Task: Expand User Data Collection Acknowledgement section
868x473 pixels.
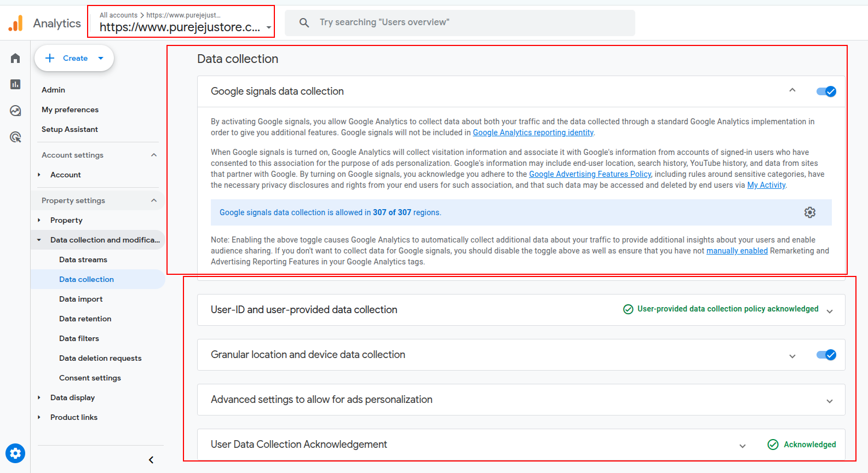Action: click(x=743, y=446)
